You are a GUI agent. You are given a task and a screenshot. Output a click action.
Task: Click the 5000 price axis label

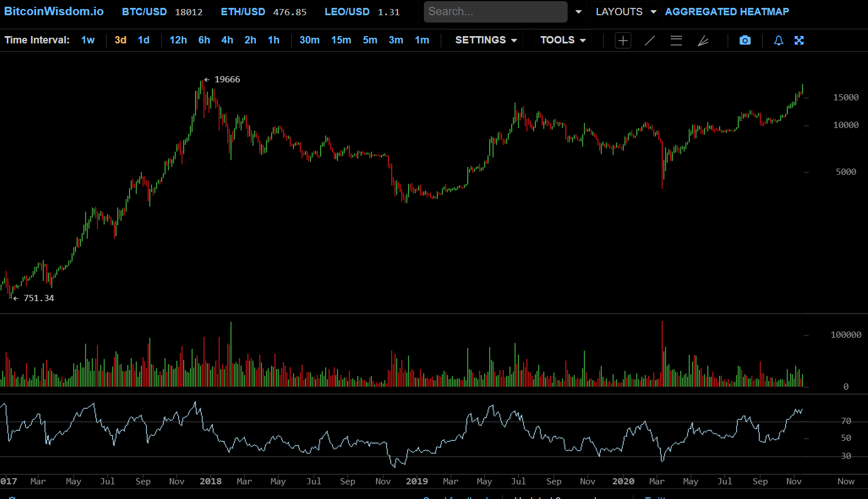tap(846, 172)
